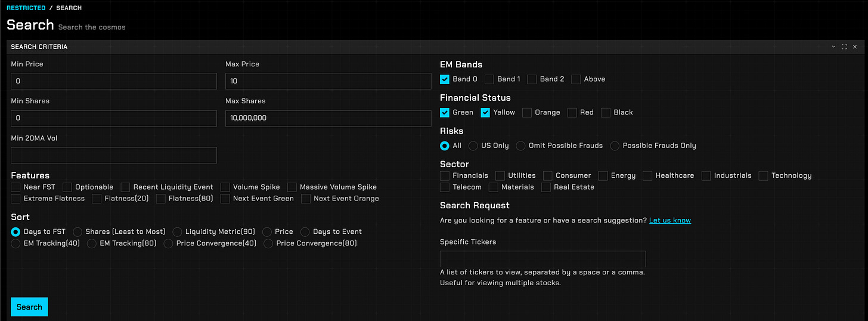Open the Let us know link
Screen dimensions: 868x321
670,220
